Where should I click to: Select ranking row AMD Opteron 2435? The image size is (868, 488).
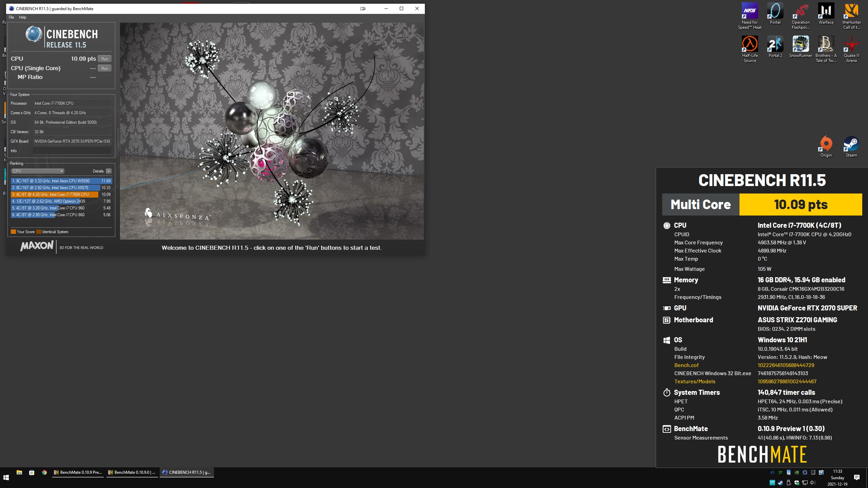point(61,201)
